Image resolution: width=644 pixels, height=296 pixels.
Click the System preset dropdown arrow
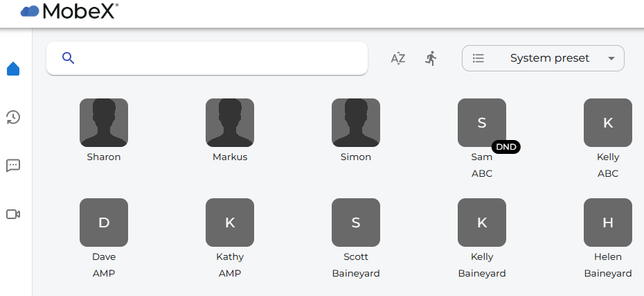pos(611,58)
